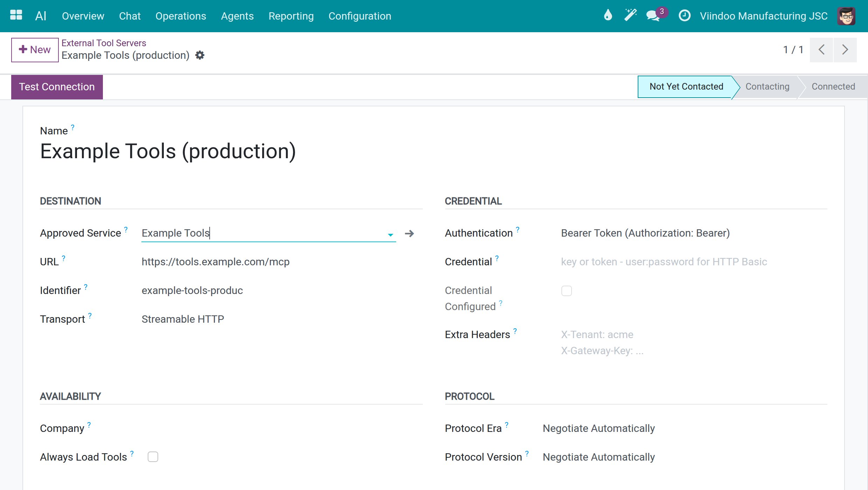Show help tooltip for Extra Headers
This screenshot has width=868, height=490.
click(515, 331)
